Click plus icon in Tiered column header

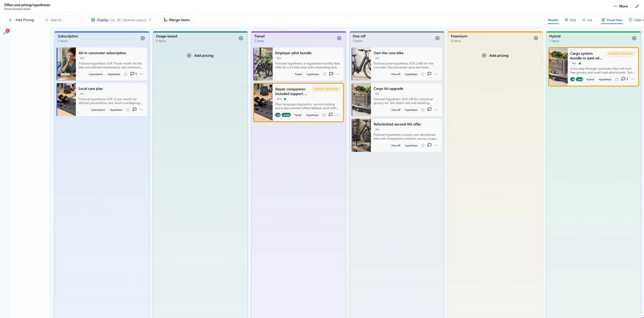click(339, 38)
